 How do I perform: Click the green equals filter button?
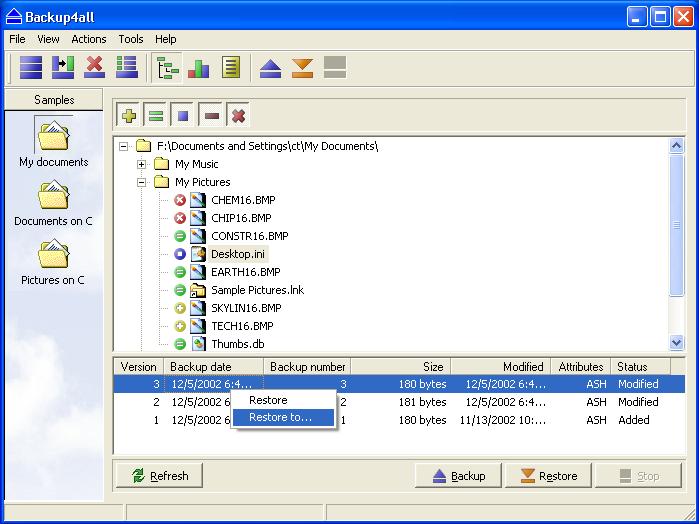[x=156, y=116]
